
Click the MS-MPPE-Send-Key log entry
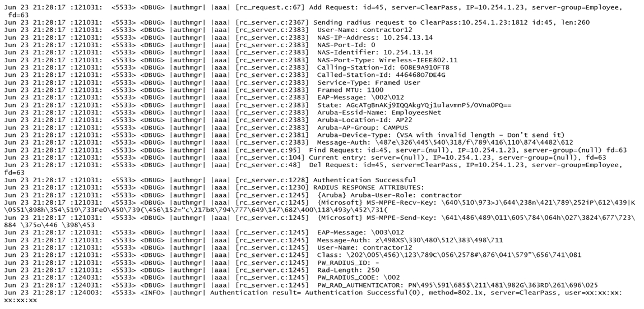(x=319, y=221)
